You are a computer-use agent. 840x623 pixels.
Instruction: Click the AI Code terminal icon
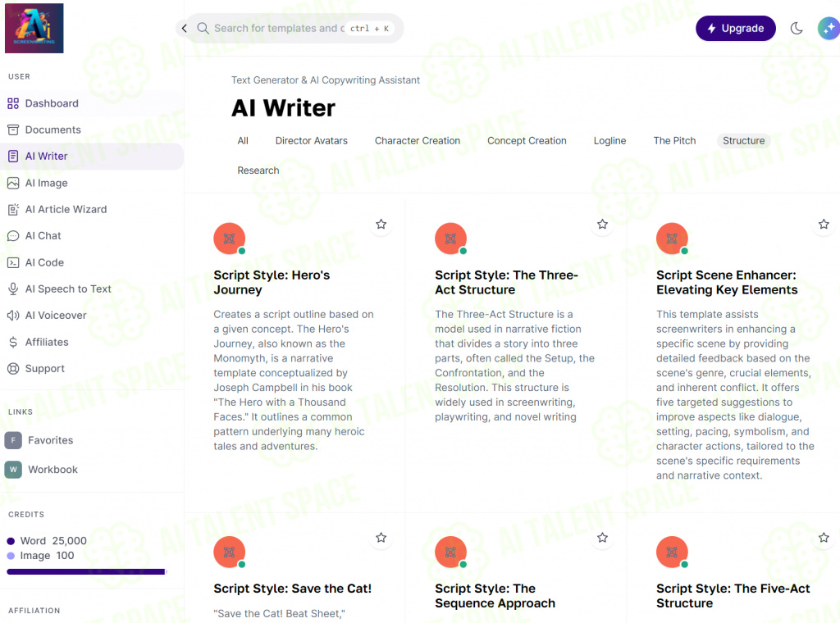pyautogui.click(x=13, y=263)
